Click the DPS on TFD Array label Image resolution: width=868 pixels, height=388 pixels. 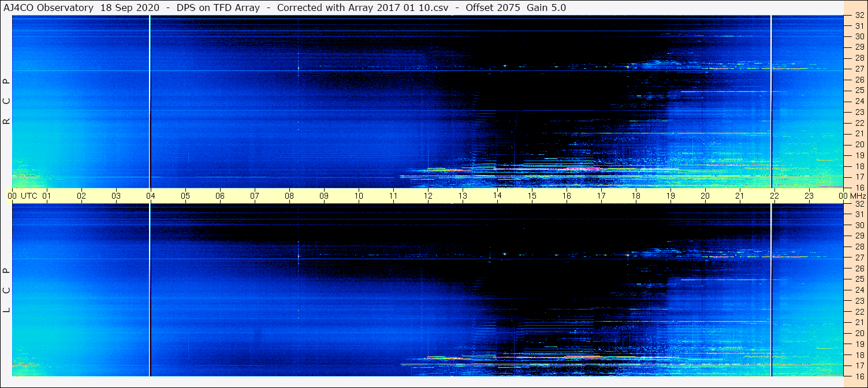(x=218, y=8)
